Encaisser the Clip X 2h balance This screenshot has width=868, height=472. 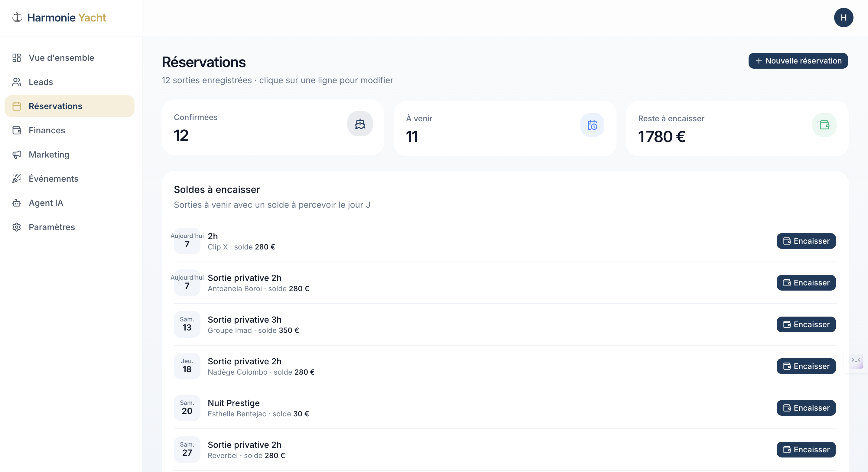pos(806,241)
